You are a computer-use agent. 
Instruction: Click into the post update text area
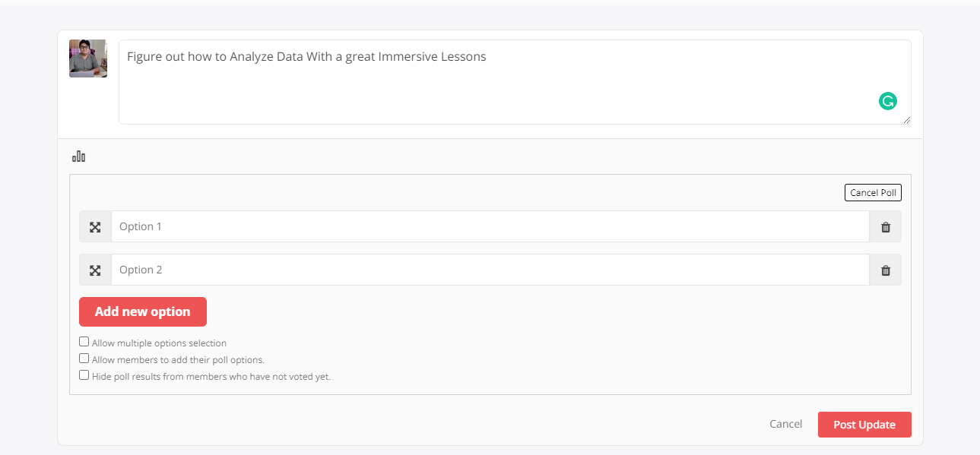coord(515,82)
